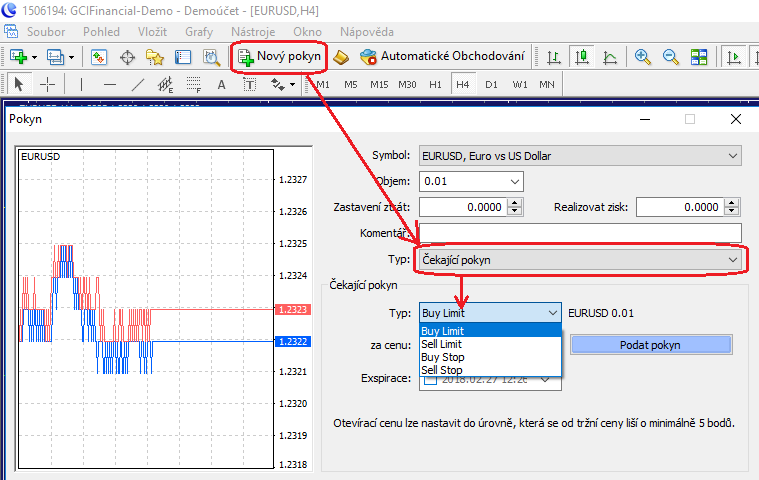This screenshot has height=480, width=759.
Task: Toggle the Market Watch window icon
Action: click(99, 57)
